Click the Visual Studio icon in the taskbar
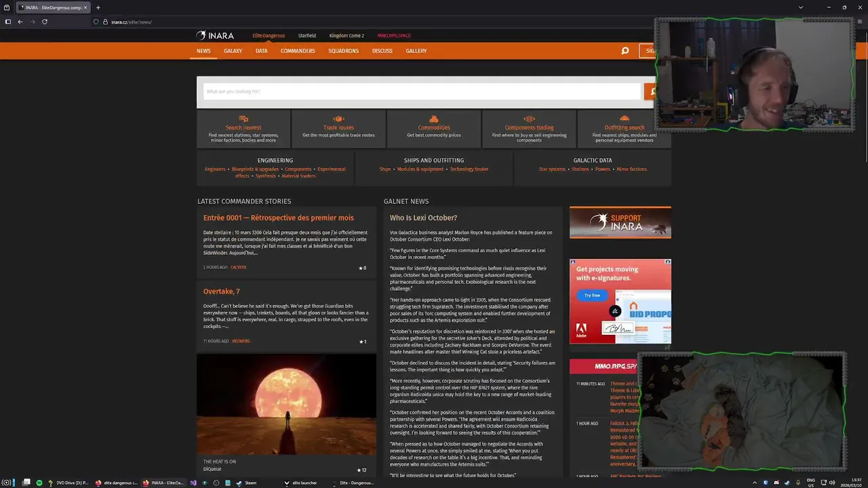868x488 pixels. 193,483
